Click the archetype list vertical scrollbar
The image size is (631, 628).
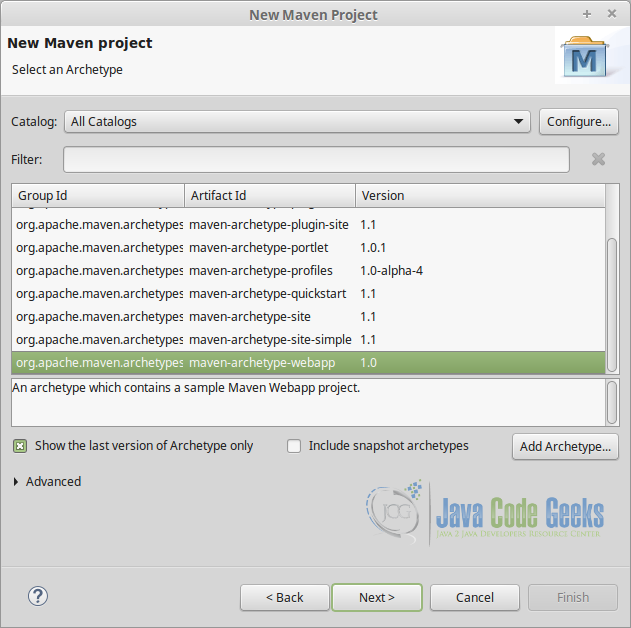[x=612, y=305]
